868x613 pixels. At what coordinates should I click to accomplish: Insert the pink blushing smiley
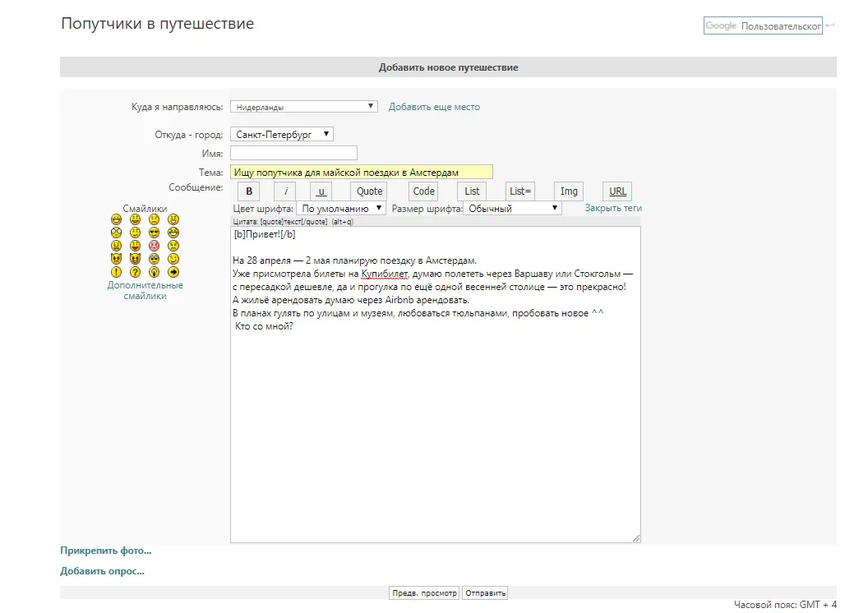(x=154, y=246)
